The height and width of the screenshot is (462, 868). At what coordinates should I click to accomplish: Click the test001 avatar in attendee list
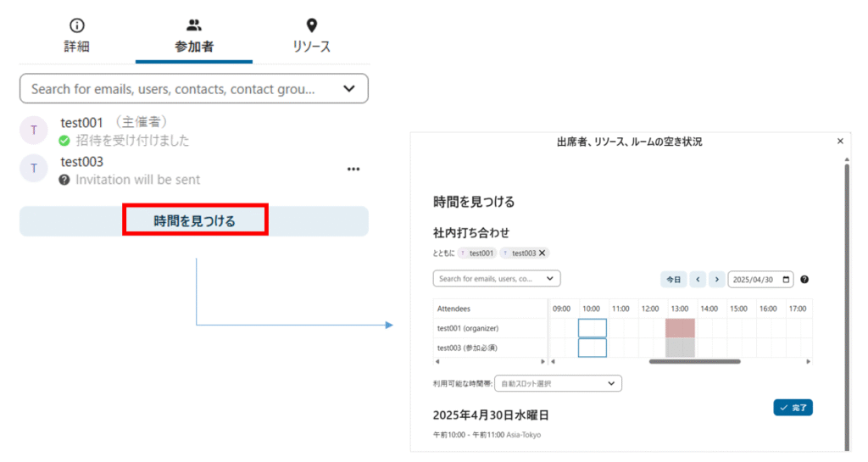pyautogui.click(x=34, y=130)
